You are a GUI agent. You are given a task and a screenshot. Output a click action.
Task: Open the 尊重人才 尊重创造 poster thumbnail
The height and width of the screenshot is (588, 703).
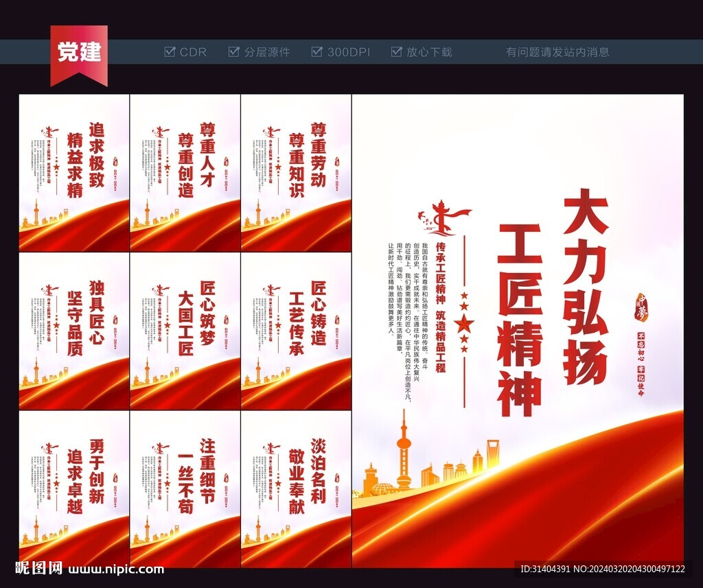(185, 172)
